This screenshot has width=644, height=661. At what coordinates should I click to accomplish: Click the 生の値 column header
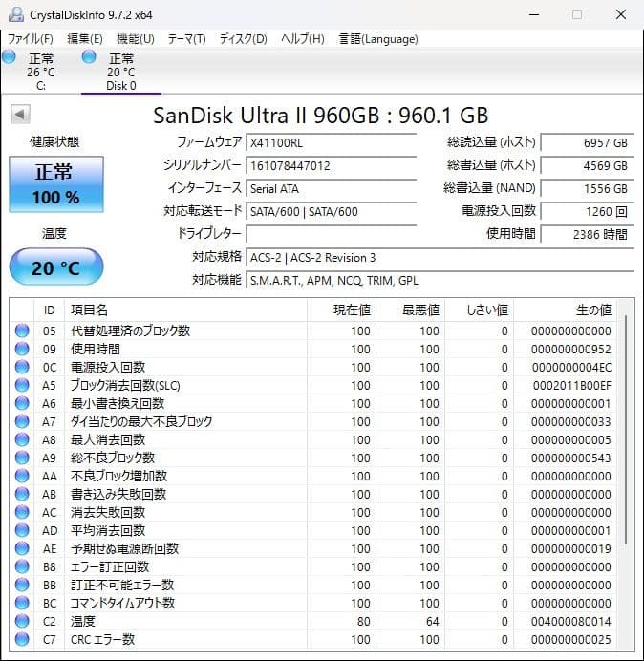click(565, 310)
